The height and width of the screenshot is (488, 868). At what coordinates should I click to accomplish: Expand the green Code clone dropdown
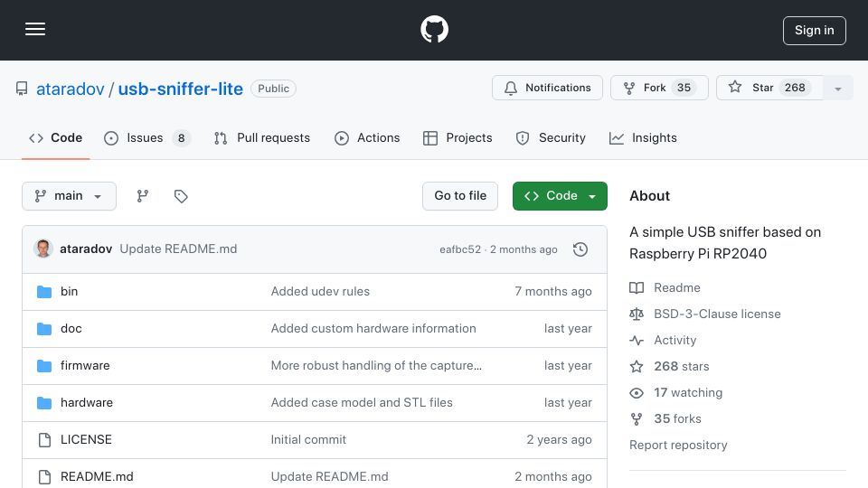click(x=560, y=196)
